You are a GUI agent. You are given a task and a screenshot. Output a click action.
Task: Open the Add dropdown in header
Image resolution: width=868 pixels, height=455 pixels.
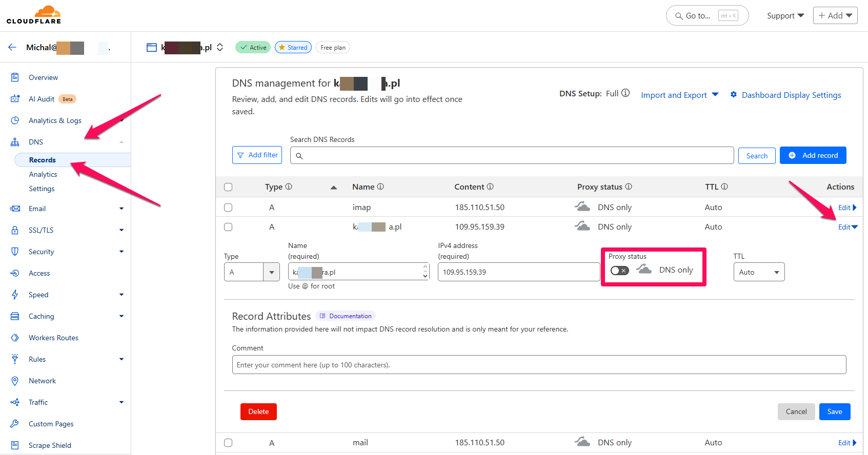(x=835, y=15)
